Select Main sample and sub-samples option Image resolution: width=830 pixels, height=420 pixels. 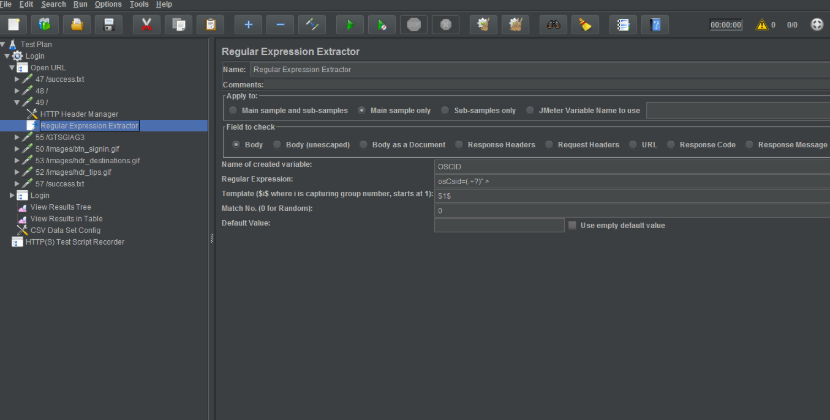tap(234, 110)
